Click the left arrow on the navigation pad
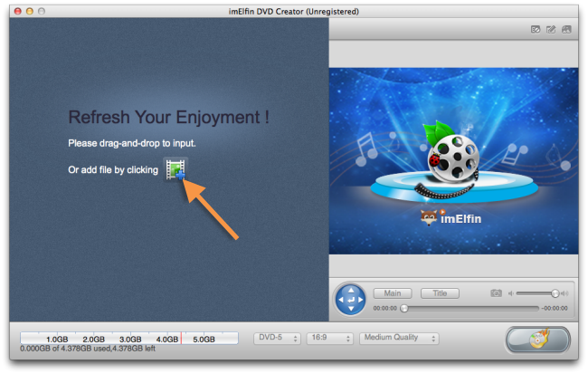 point(341,300)
